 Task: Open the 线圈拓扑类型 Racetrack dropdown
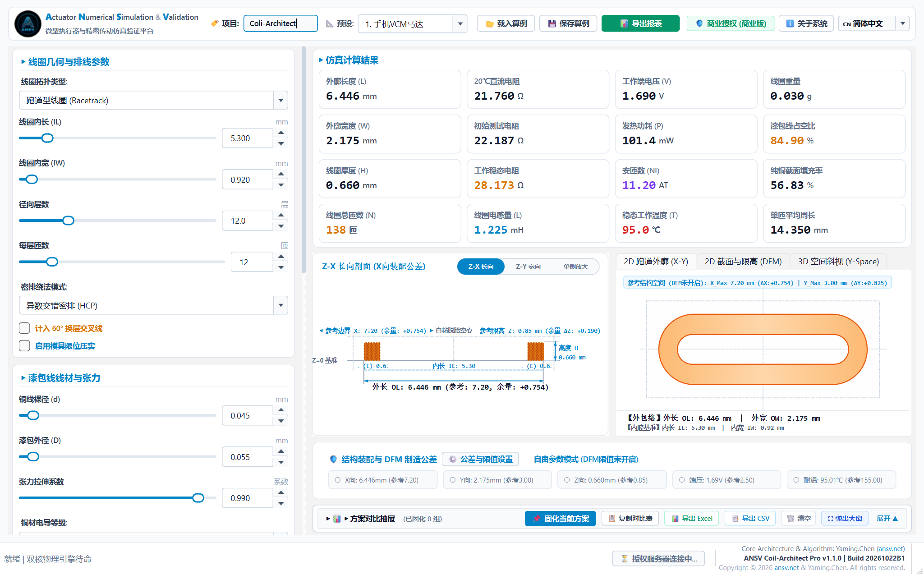pyautogui.click(x=280, y=100)
